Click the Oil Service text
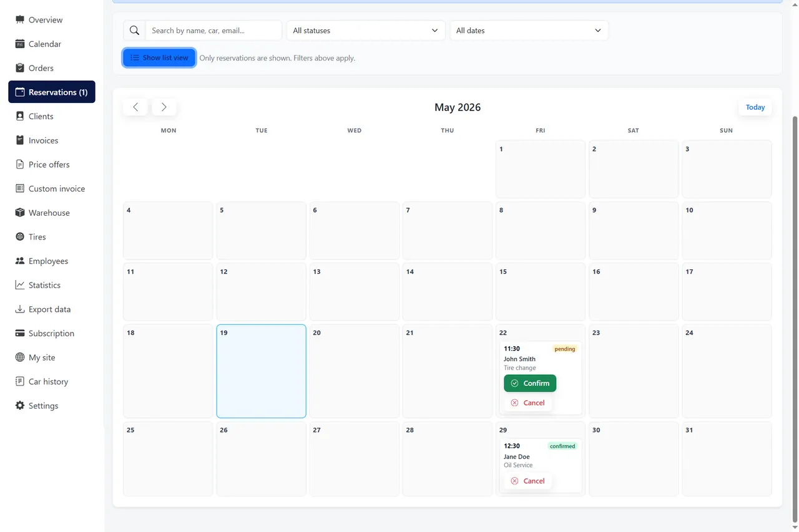This screenshot has width=799, height=532. (x=518, y=465)
